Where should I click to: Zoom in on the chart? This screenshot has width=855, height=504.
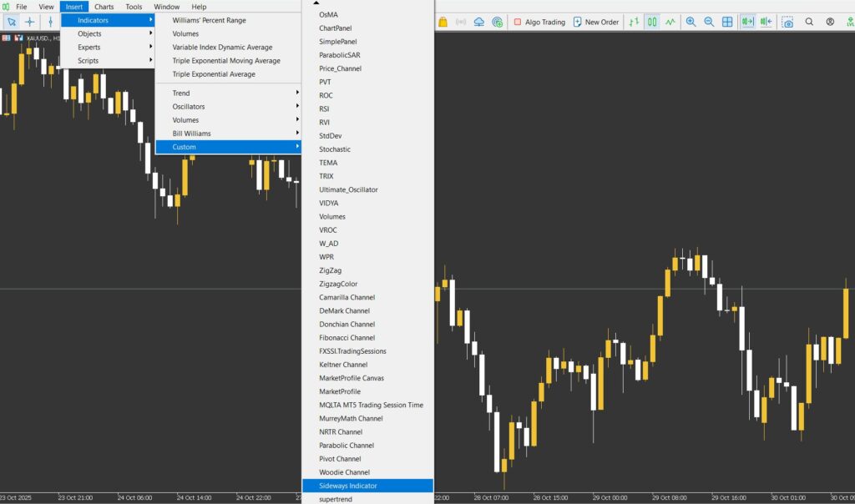click(691, 22)
